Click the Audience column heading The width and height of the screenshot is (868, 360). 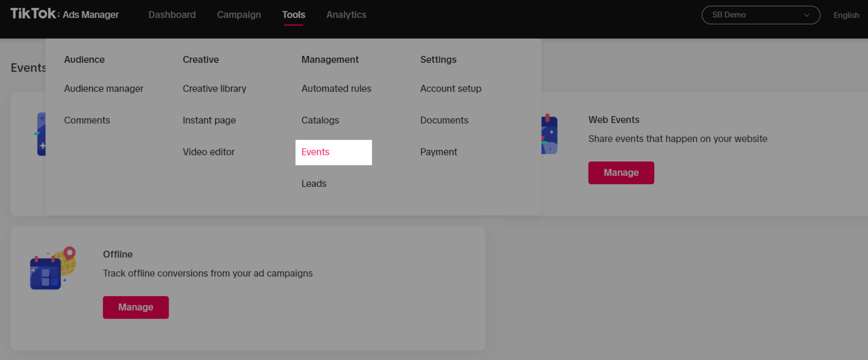coord(84,60)
